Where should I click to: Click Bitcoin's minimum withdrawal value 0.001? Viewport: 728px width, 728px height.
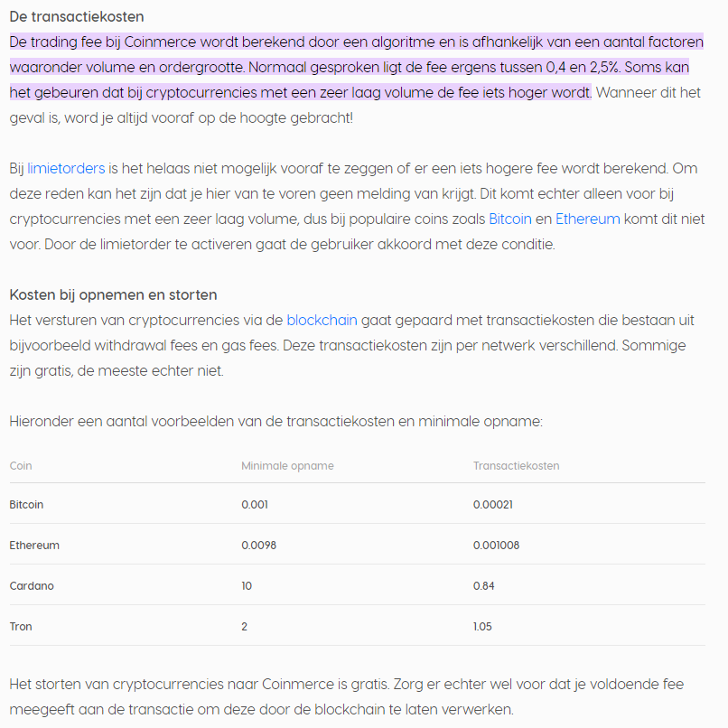point(255,504)
